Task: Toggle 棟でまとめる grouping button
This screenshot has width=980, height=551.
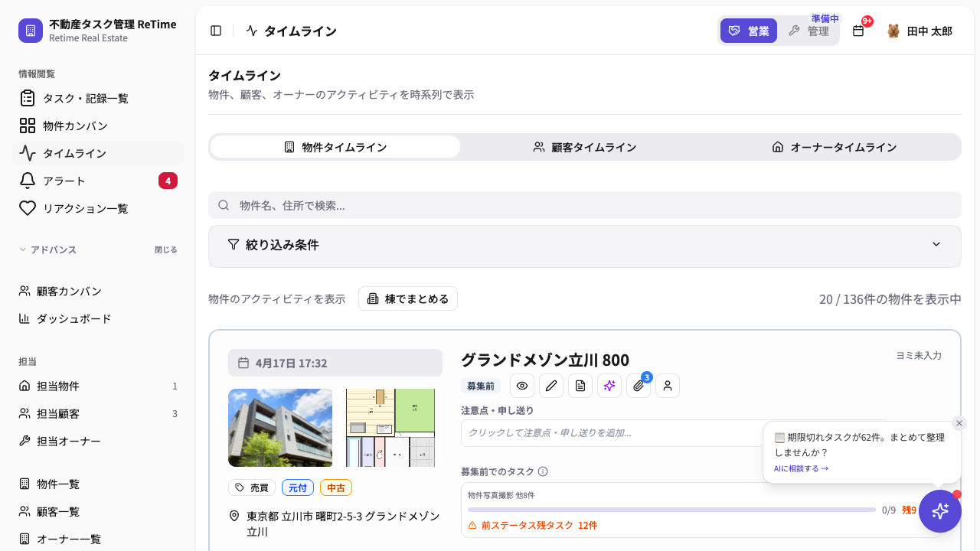Action: [x=408, y=298]
